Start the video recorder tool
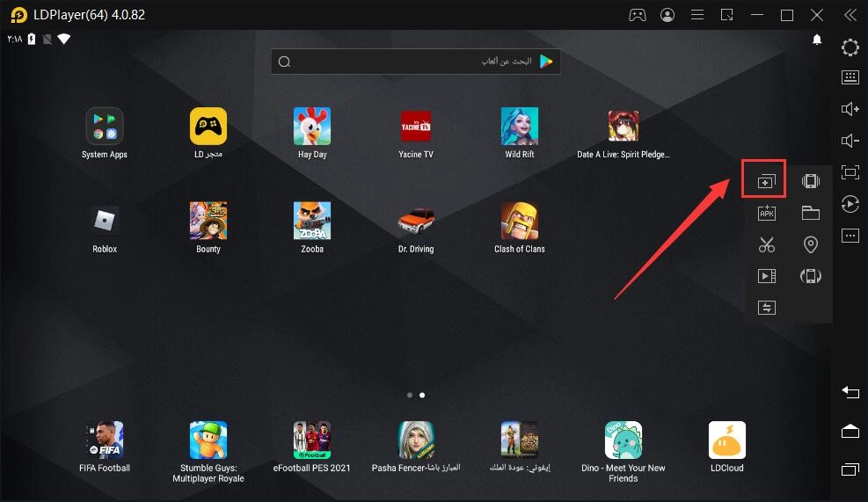This screenshot has height=502, width=868. [767, 276]
